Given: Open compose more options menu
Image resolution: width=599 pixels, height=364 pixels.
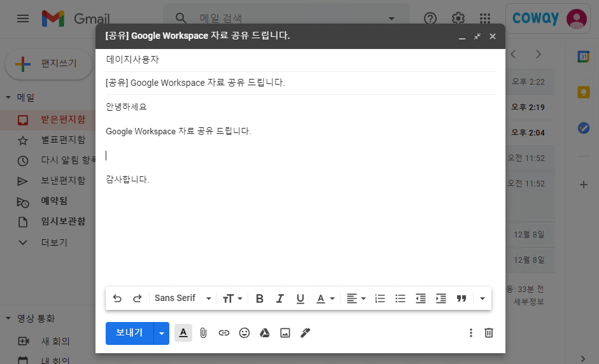Looking at the screenshot, I should [470, 333].
